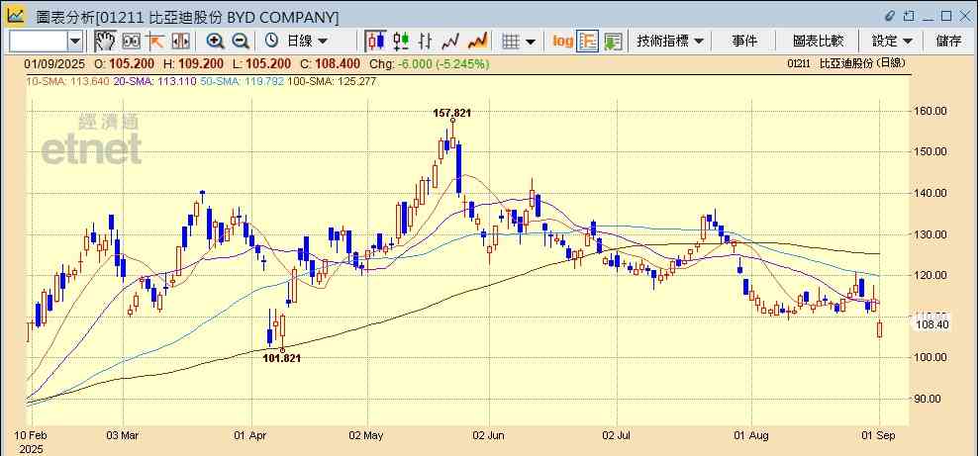Image resolution: width=980 pixels, height=456 pixels.
Task: Click the latest candlestick on 01 Sep
Action: pos(880,328)
